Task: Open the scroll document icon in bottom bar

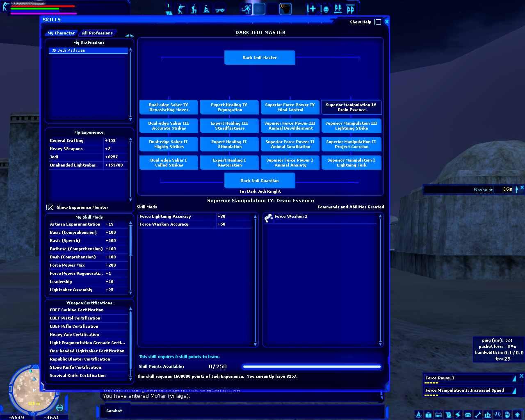Action: tap(448, 415)
